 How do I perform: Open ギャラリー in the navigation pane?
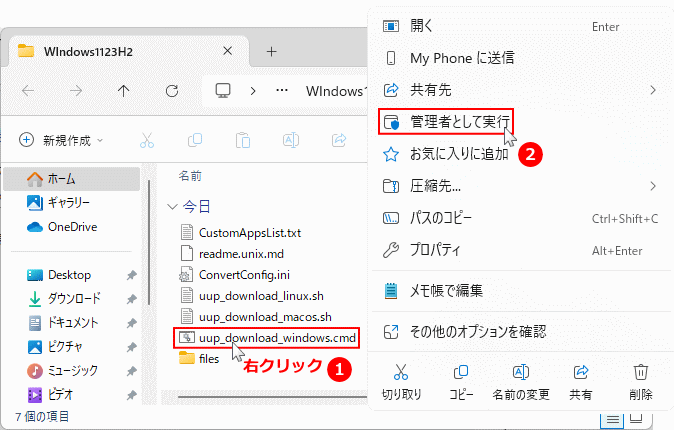[x=71, y=203]
